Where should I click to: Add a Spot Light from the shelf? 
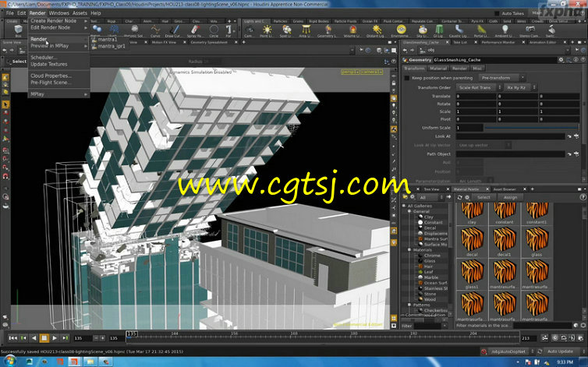(x=286, y=30)
